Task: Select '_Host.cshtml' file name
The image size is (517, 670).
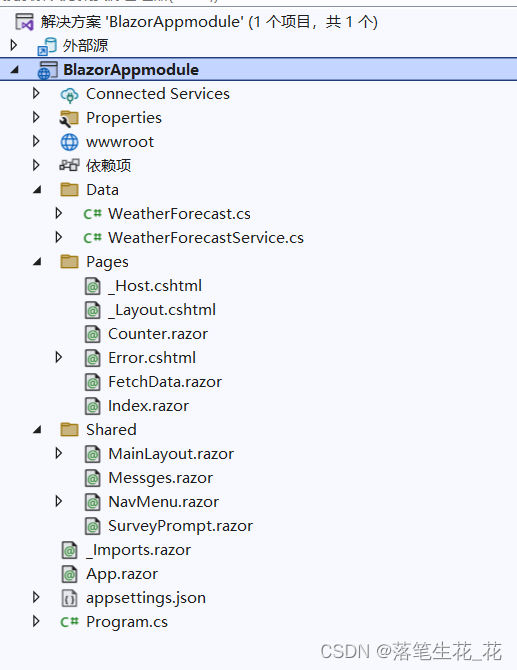Action: [155, 286]
